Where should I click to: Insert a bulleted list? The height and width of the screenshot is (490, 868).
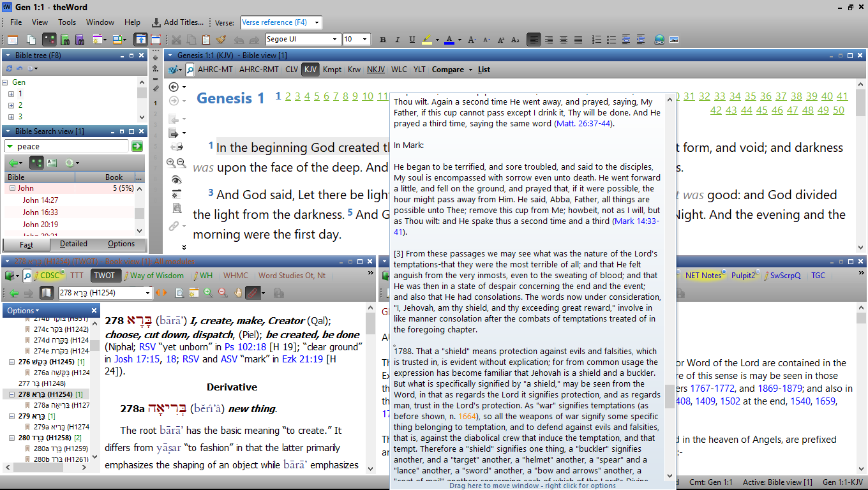611,40
